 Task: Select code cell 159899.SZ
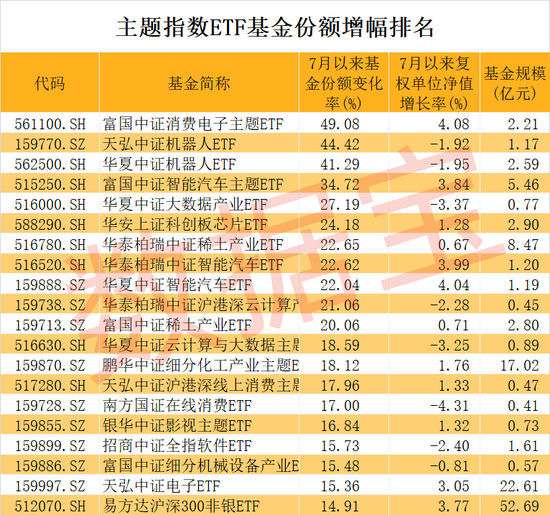click(50, 446)
